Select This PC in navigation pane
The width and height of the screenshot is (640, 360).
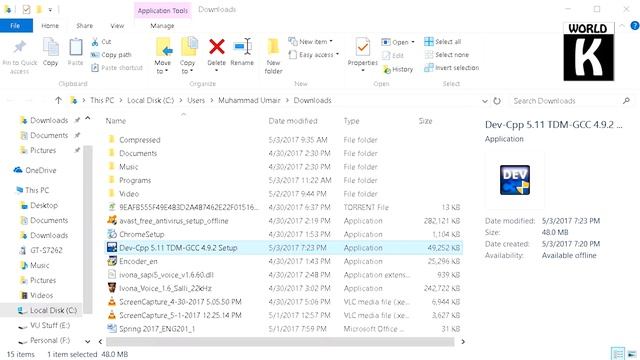[x=37, y=190]
